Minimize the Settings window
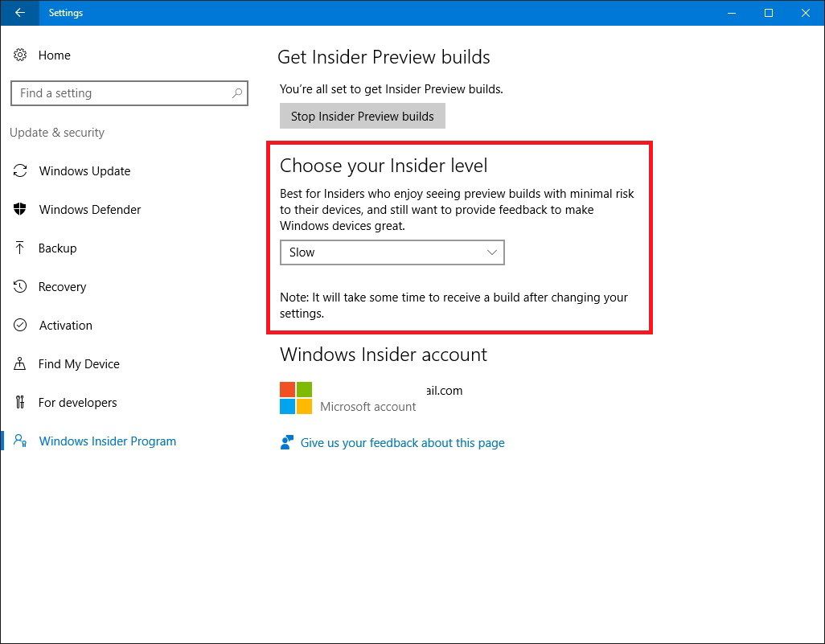 tap(732, 13)
